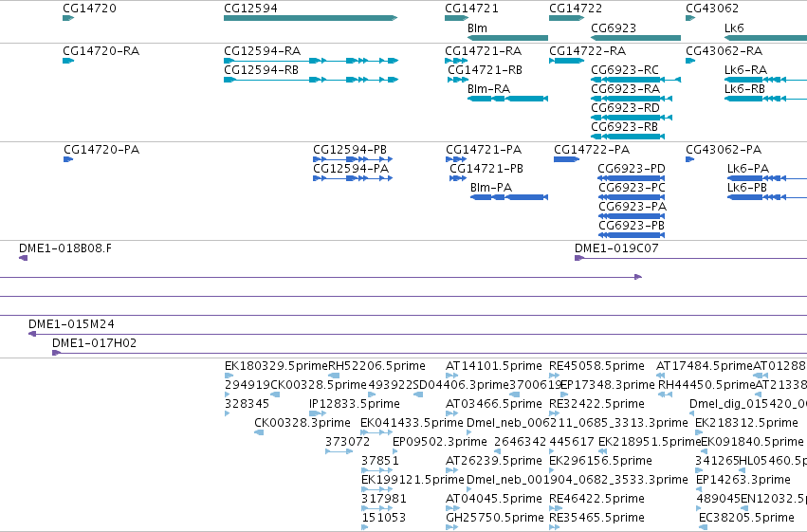
Task: Click the Lk6-RA transcript label
Action: click(x=745, y=70)
